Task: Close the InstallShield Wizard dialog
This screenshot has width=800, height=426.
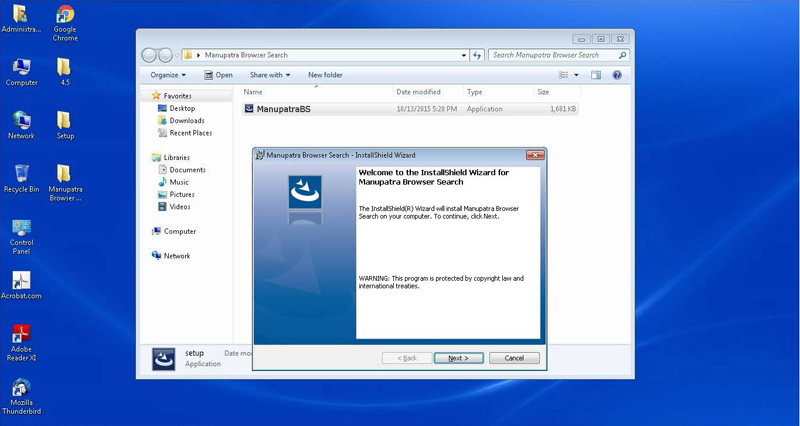Action: pos(535,155)
